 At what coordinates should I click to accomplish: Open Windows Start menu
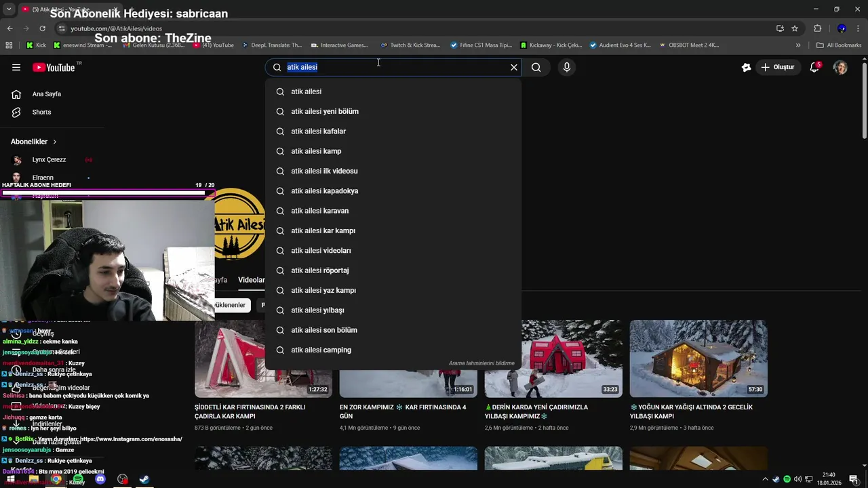[x=11, y=479]
